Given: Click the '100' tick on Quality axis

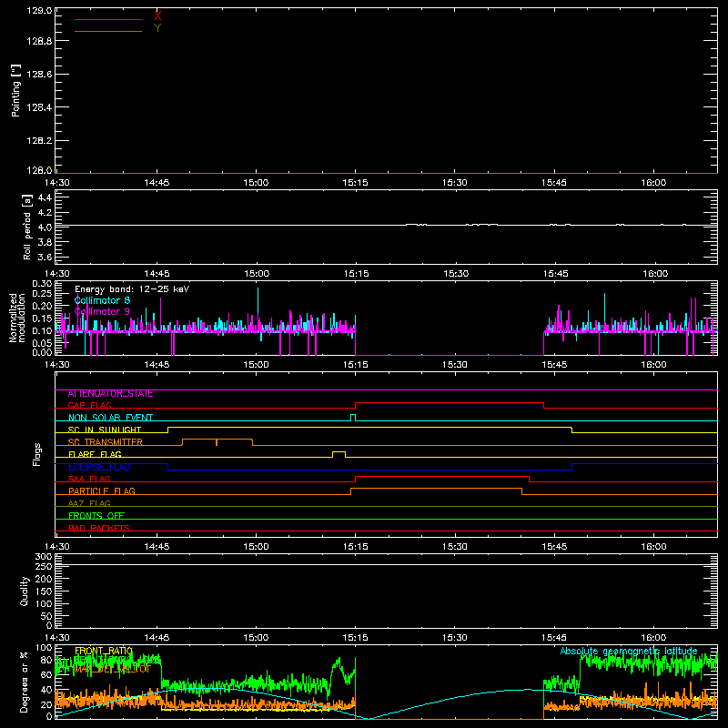Looking at the screenshot, I should pos(44,604).
